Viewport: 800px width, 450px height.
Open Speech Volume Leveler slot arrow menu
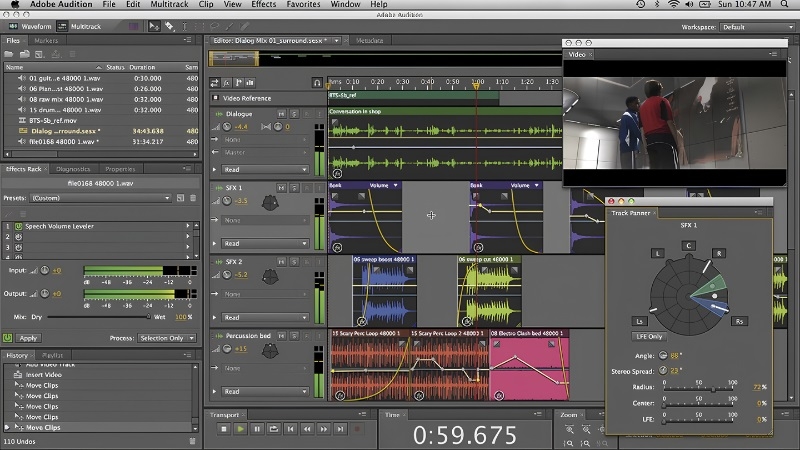pyautogui.click(x=188, y=226)
